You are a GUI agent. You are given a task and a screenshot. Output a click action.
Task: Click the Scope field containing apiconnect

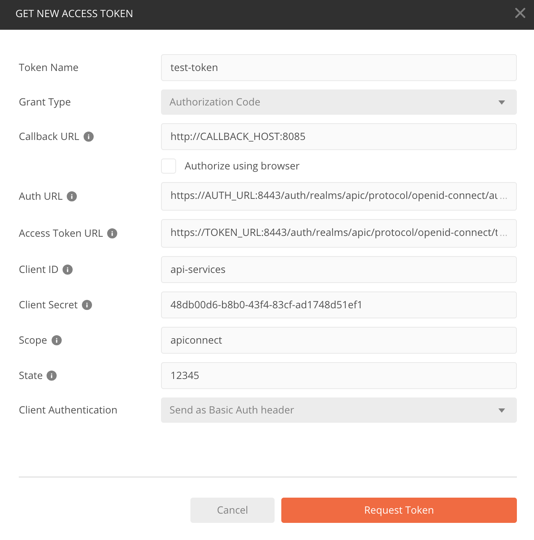[339, 341]
